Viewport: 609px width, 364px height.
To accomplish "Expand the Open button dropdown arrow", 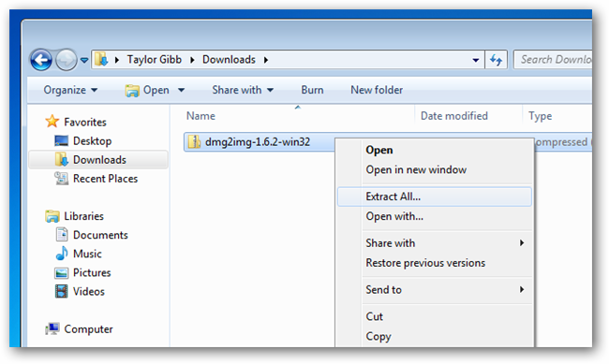I will coord(181,90).
